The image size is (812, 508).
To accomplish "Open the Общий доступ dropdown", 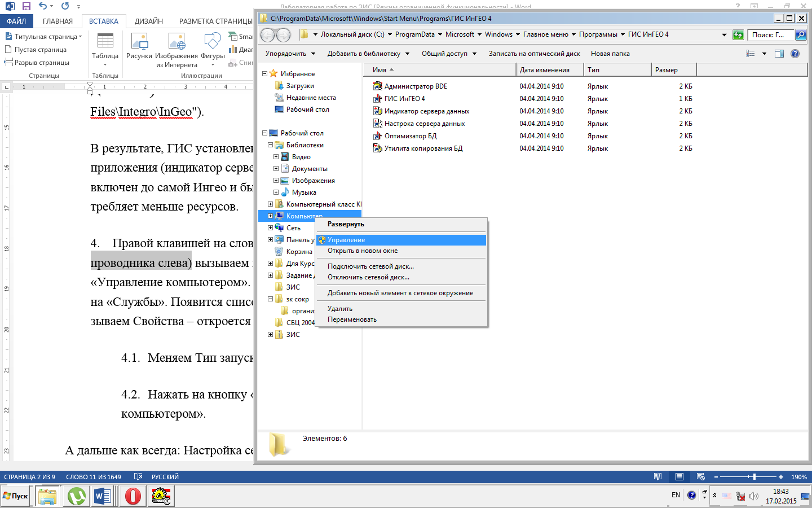I will [x=449, y=54].
